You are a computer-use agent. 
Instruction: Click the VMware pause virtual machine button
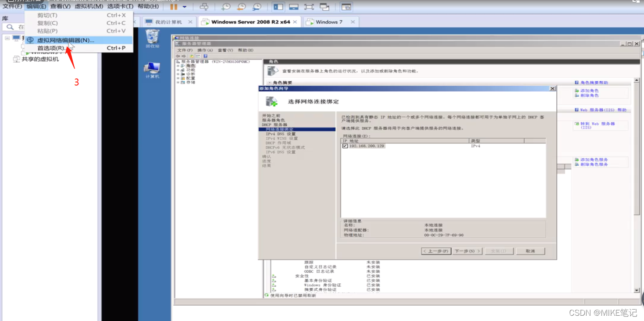point(174,7)
